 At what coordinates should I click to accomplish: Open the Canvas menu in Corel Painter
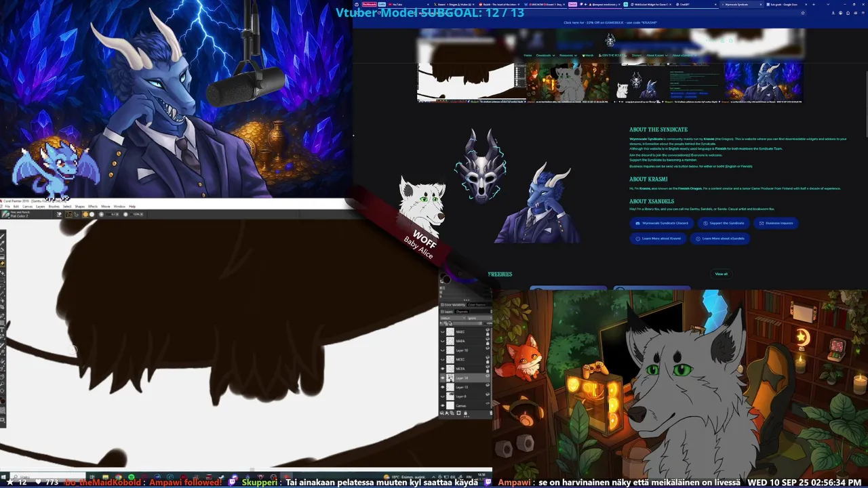coord(28,206)
